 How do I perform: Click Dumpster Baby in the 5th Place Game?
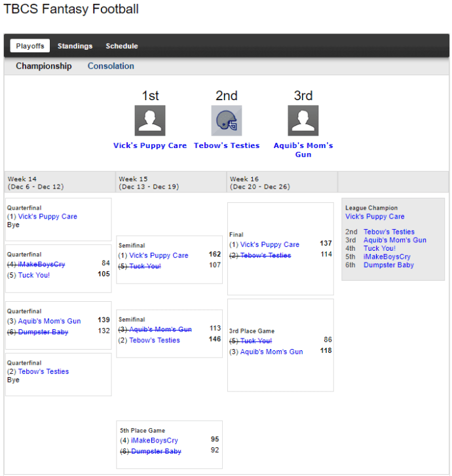tap(156, 451)
